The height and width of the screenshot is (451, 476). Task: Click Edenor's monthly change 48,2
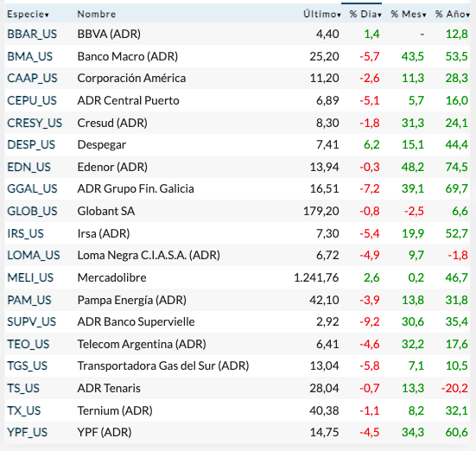point(413,167)
